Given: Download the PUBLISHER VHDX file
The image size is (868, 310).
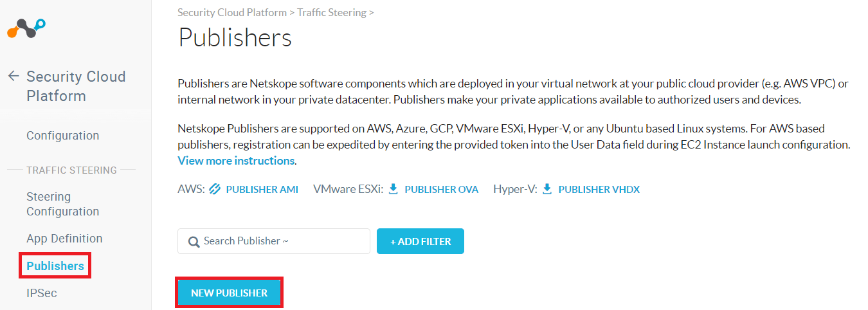Looking at the screenshot, I should pos(599,189).
